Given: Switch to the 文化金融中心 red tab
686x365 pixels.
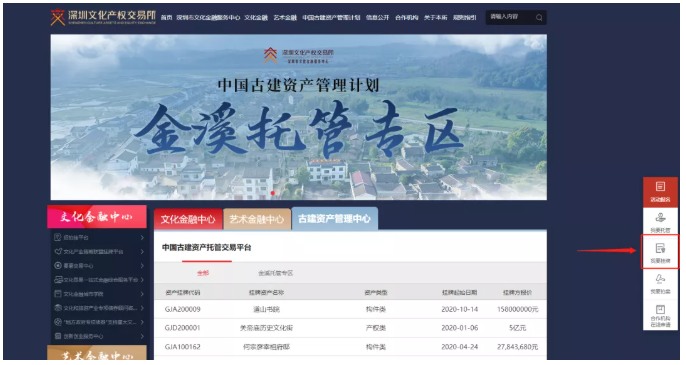Looking at the screenshot, I should click(x=188, y=219).
